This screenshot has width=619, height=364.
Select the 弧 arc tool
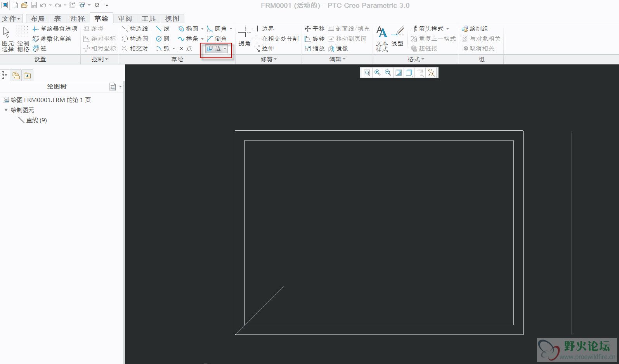[x=163, y=49]
